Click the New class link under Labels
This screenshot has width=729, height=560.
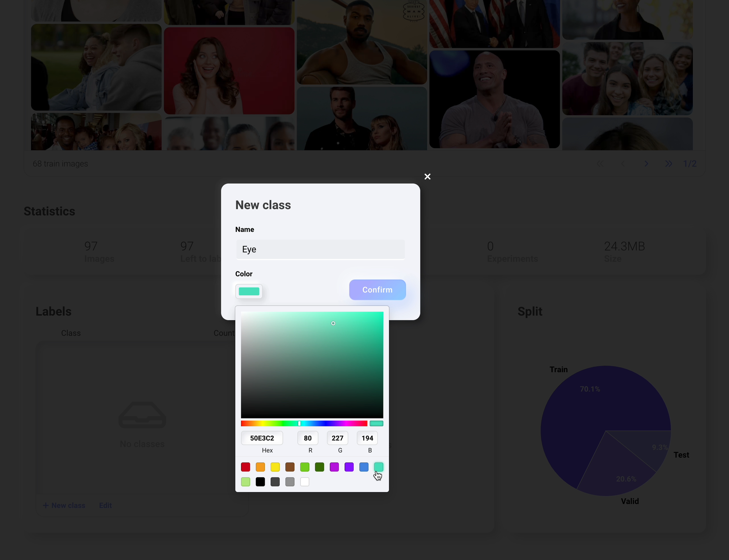[x=64, y=505]
